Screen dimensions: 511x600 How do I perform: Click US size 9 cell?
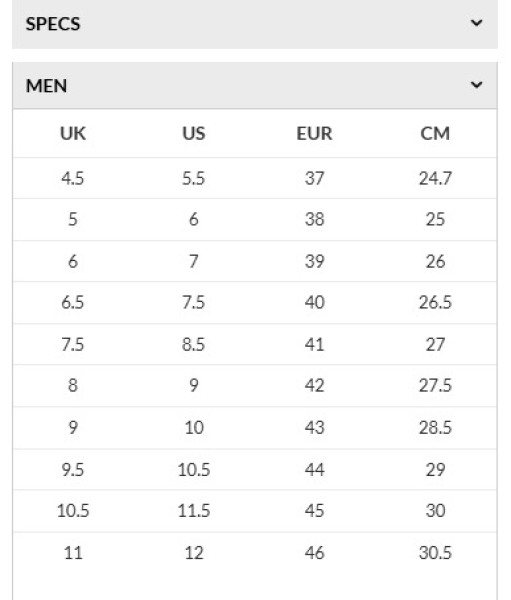click(x=194, y=385)
